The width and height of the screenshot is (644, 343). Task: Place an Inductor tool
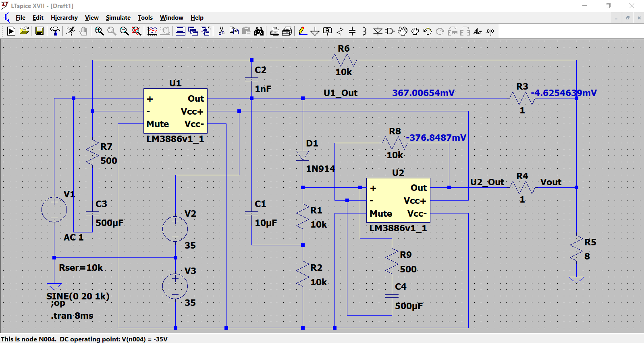(x=365, y=31)
